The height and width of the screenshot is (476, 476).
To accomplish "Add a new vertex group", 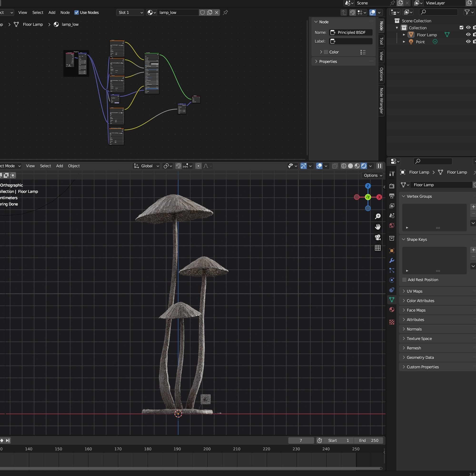I will (x=473, y=207).
